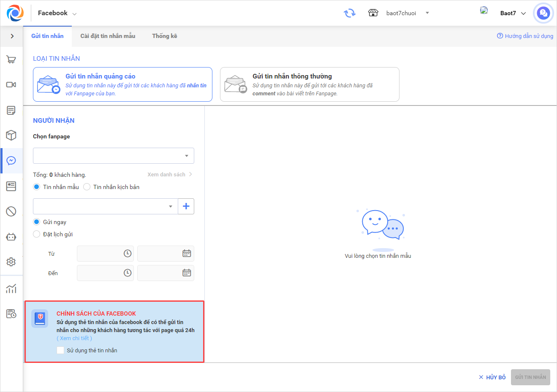Click the Đến date input field
Screen dimensions: 557x392
click(166, 273)
